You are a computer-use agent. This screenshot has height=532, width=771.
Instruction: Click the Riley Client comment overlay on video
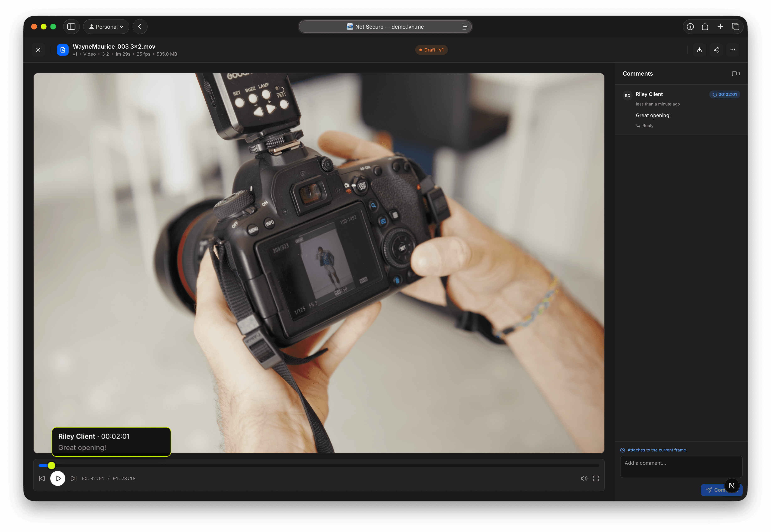[111, 442]
